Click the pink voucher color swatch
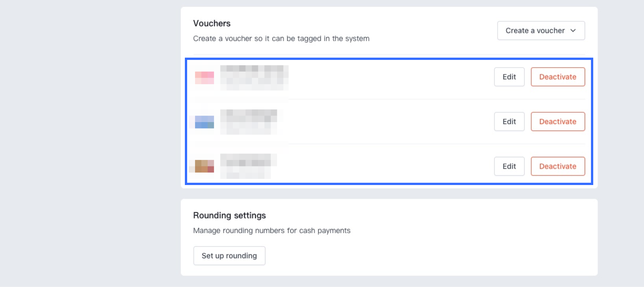Viewport: 644px width, 287px height. [204, 77]
